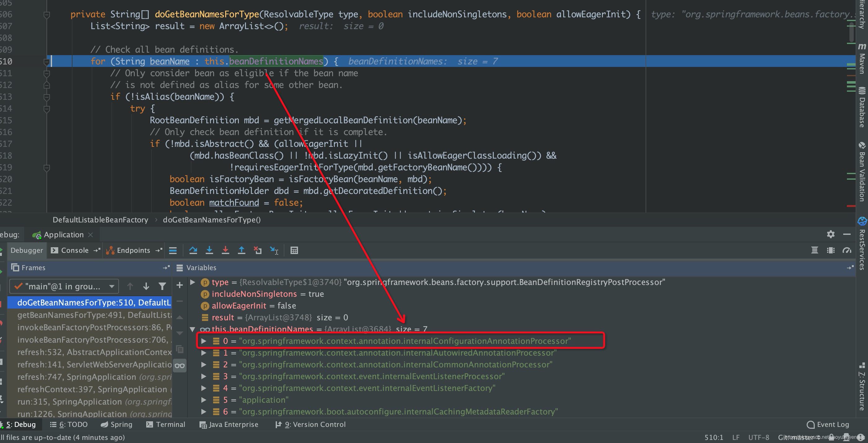
Task: Open the Java Enterprise tool window
Action: pos(229,424)
